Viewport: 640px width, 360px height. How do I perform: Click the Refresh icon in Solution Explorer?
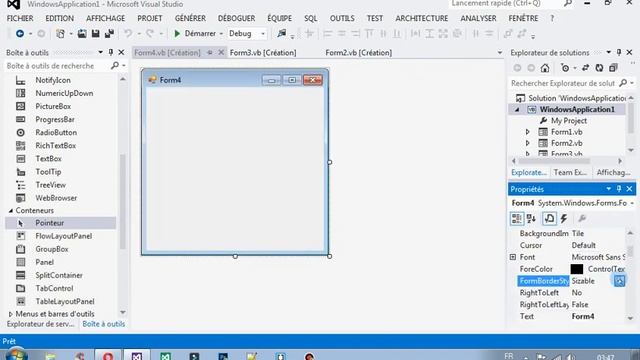[x=599, y=68]
